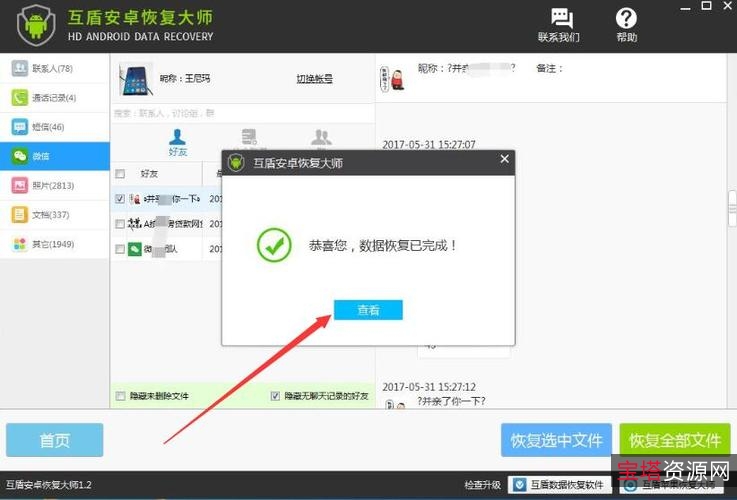Open 互盾数据恢复软件 link in status bar
The image size is (737, 500).
point(559,484)
